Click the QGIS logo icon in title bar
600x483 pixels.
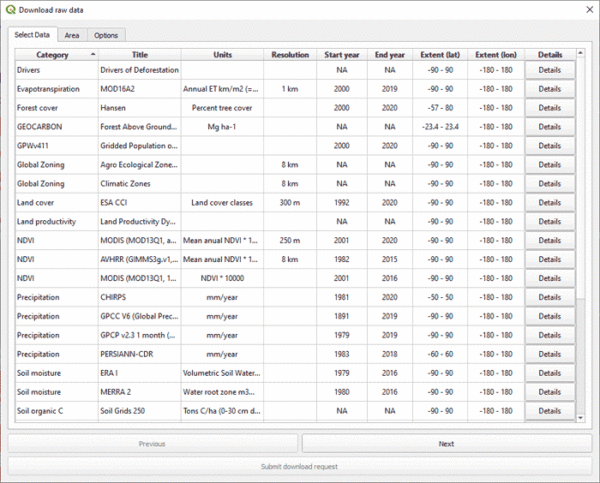click(10, 10)
